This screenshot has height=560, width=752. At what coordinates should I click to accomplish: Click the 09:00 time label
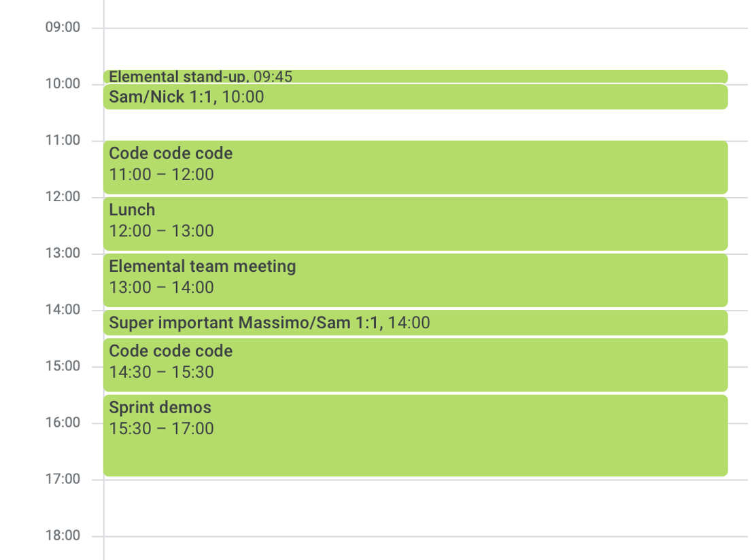point(63,27)
